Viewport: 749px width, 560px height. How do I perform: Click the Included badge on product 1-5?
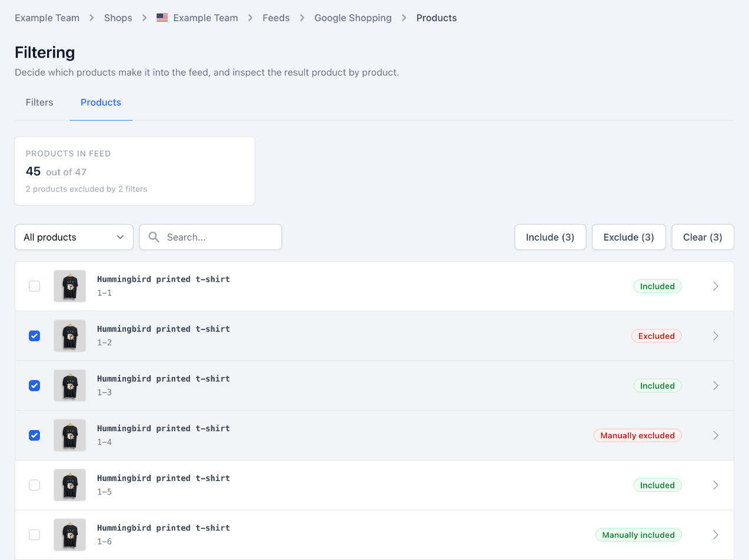pos(657,485)
